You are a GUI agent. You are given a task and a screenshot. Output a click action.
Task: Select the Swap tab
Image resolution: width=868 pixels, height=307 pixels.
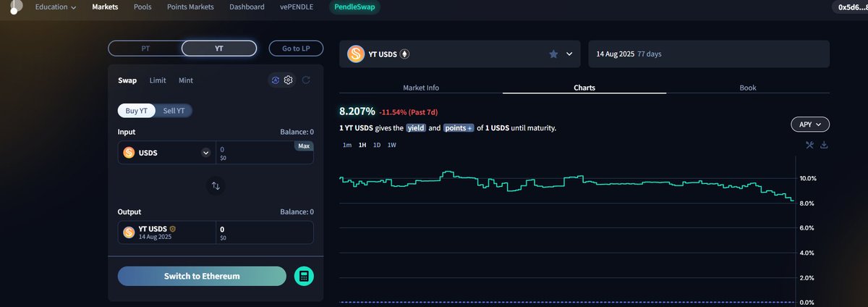coord(127,80)
